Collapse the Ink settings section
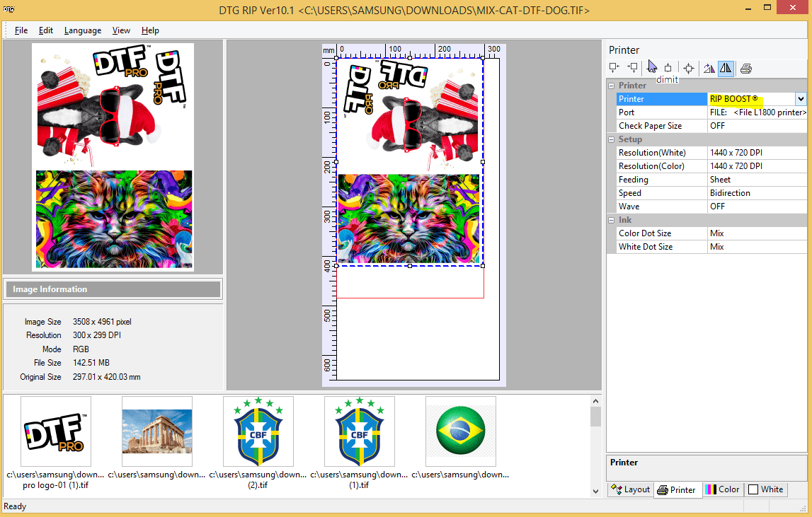 coord(612,219)
